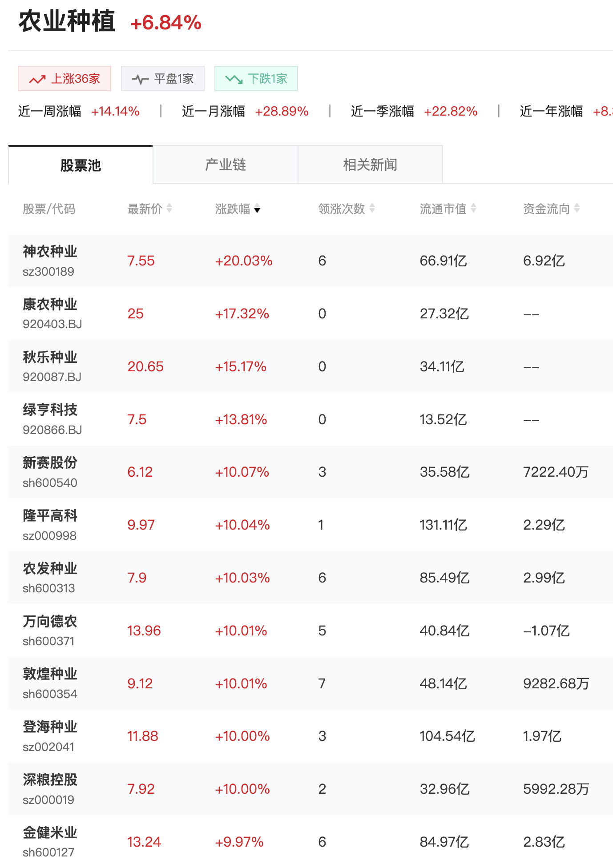This screenshot has width=613, height=868.
Task: Click the 7222.40万 capital flow value
Action: tap(556, 472)
